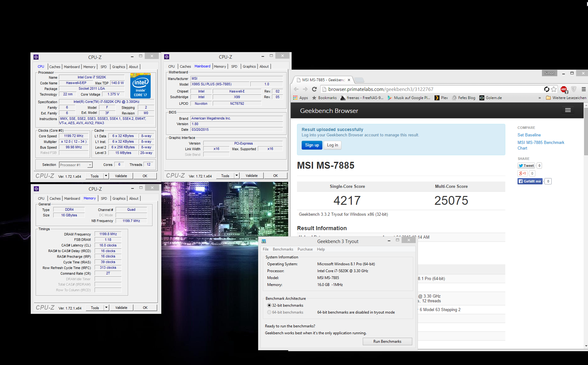This screenshot has height=365, width=588.
Task: Show hidden bookmarks with the double chevron
Action: click(x=539, y=98)
